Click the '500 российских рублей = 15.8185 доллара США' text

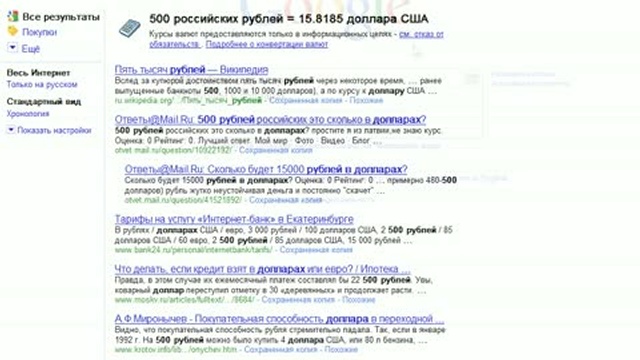(289, 19)
